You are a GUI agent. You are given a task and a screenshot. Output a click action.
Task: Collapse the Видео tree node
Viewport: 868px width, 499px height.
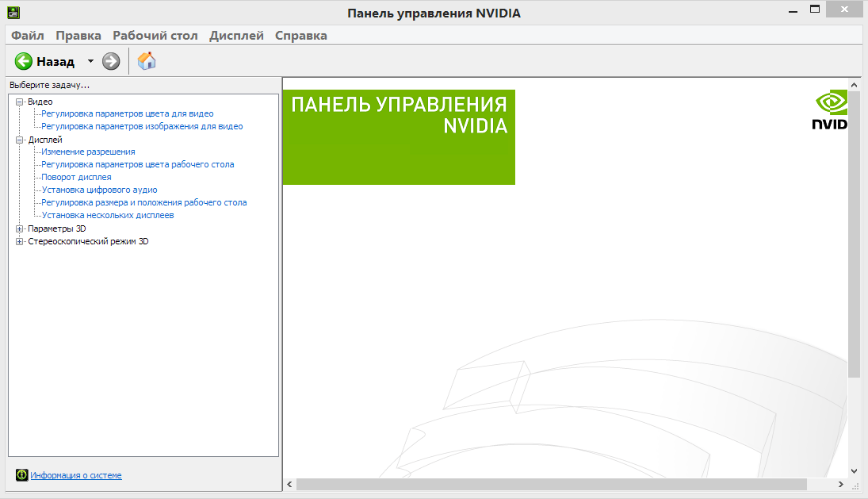19,102
